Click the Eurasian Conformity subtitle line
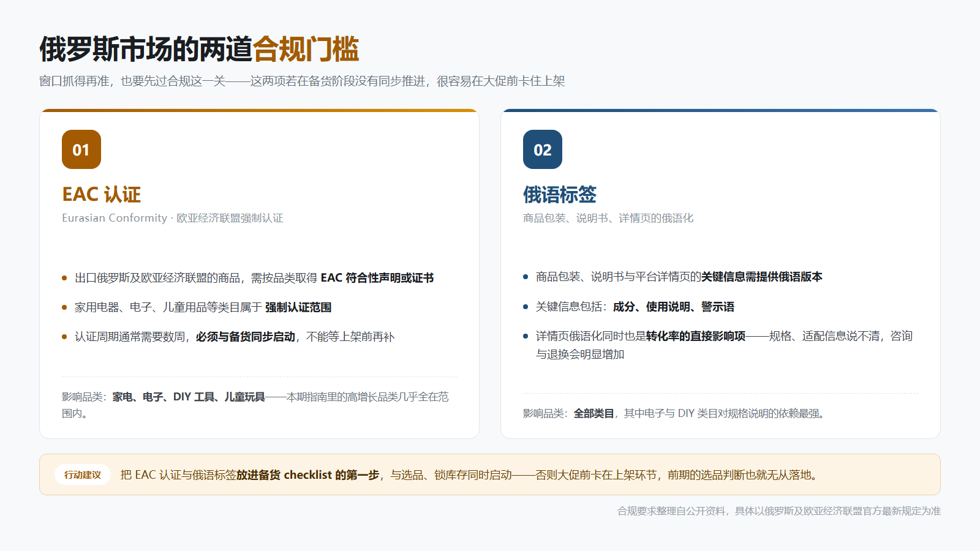The width and height of the screenshot is (980, 551). point(173,218)
